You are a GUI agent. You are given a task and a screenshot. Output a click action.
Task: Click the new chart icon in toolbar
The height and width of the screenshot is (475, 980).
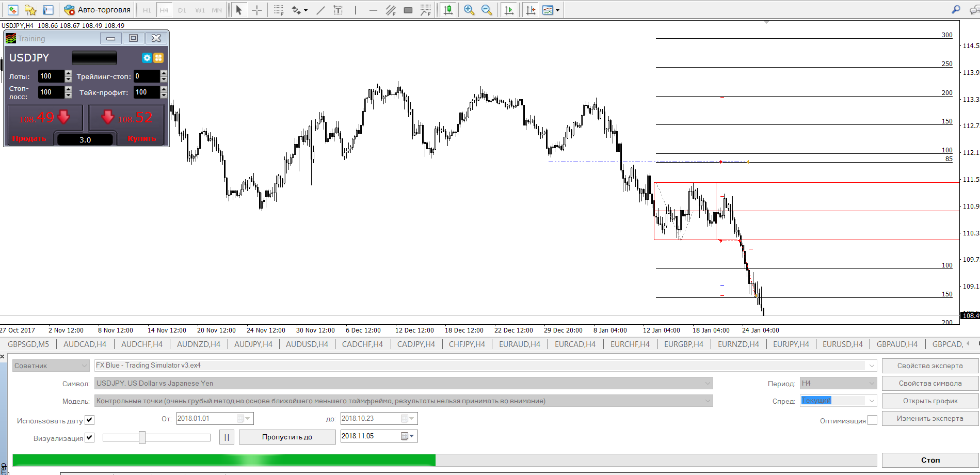click(13, 10)
